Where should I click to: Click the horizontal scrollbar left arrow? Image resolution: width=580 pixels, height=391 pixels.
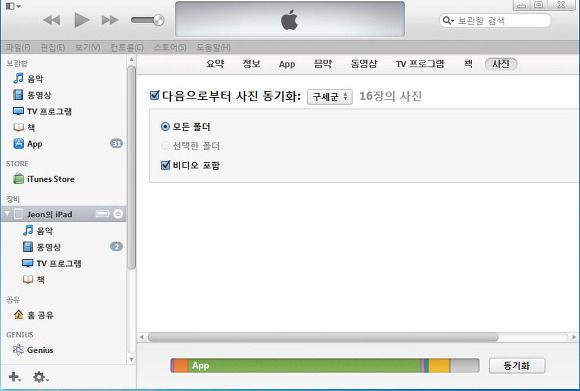point(142,337)
